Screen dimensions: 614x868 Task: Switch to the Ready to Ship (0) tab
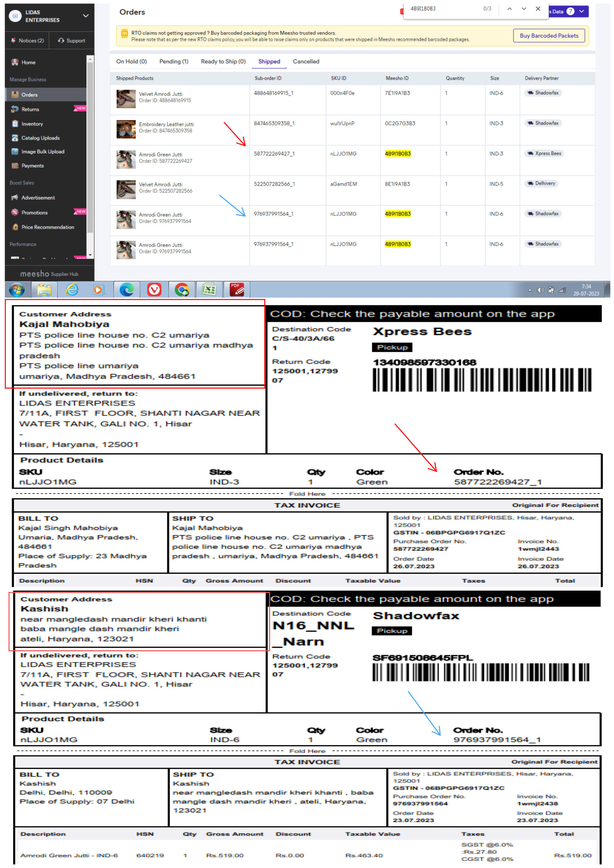click(223, 61)
